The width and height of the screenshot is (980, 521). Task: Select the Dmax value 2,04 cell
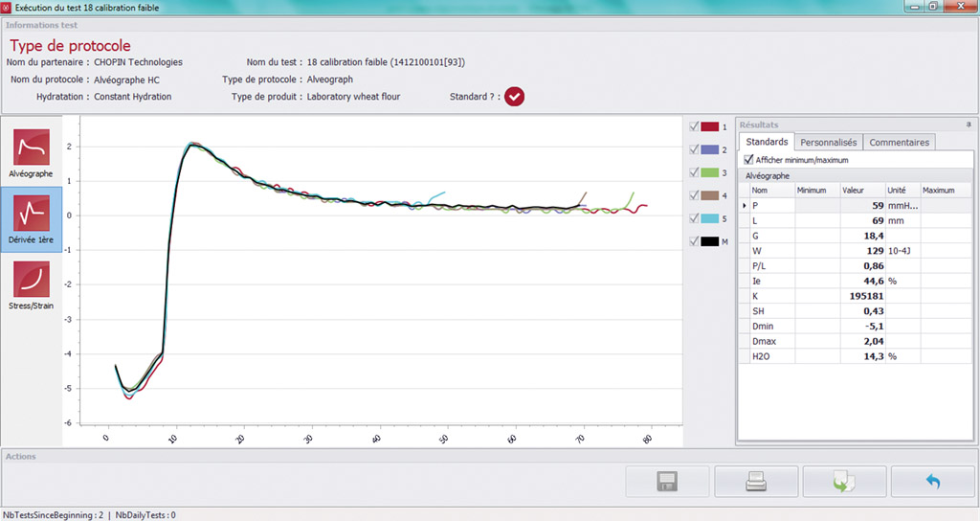point(862,341)
